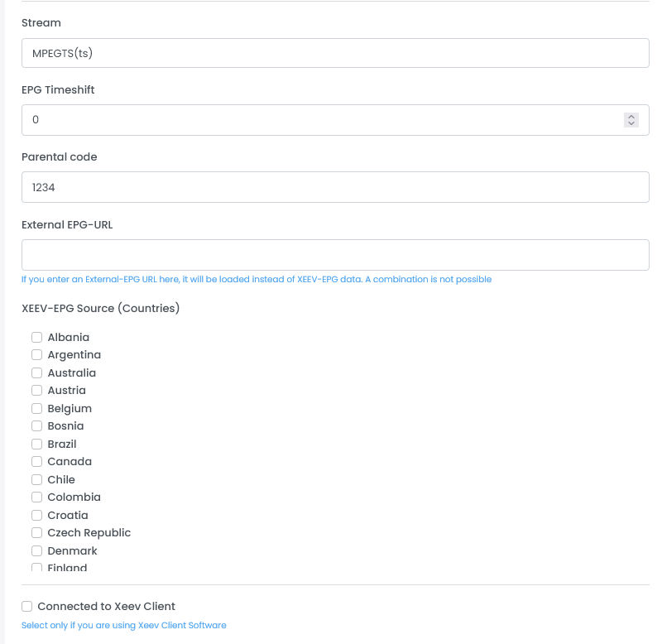Click the Parental code field
The height and width of the screenshot is (644, 662).
(x=335, y=187)
